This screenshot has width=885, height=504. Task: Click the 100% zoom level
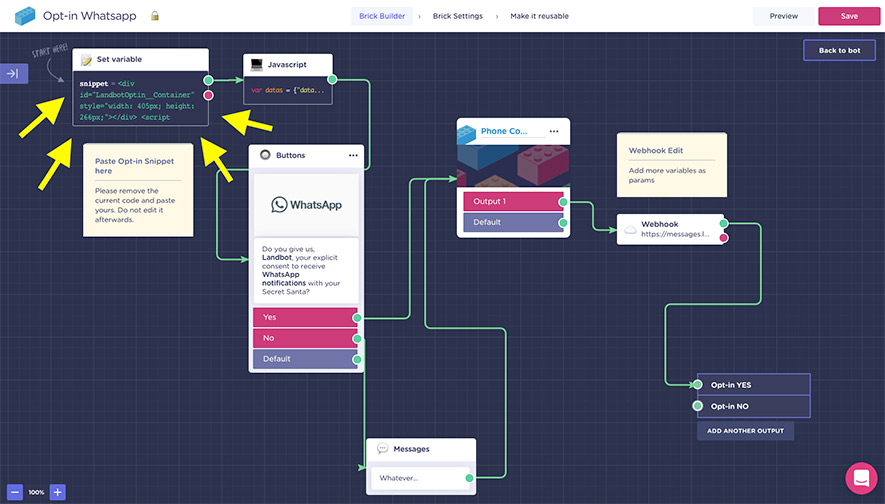pyautogui.click(x=36, y=492)
